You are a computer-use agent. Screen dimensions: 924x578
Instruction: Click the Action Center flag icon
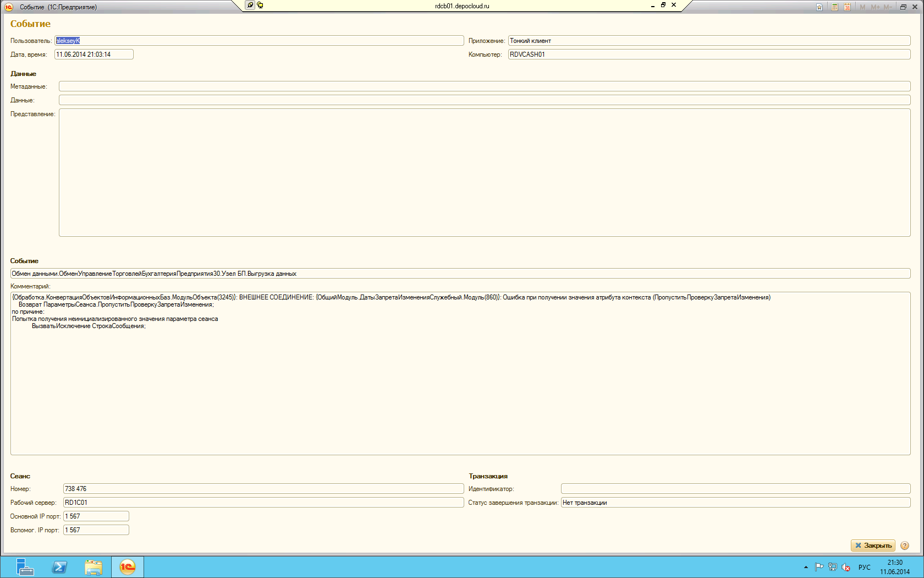[x=819, y=568]
